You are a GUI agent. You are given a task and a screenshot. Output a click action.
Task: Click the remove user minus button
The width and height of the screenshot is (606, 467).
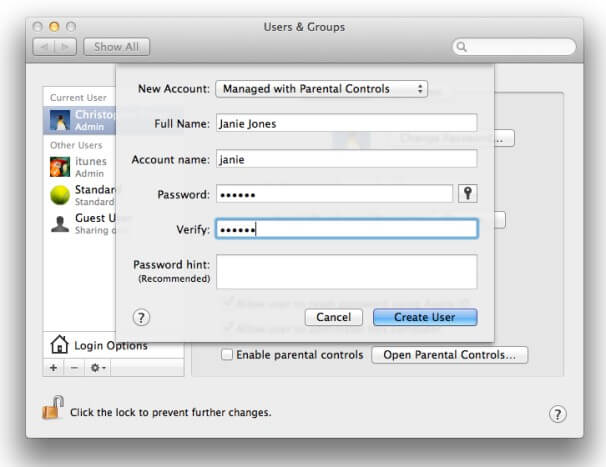[x=74, y=368]
